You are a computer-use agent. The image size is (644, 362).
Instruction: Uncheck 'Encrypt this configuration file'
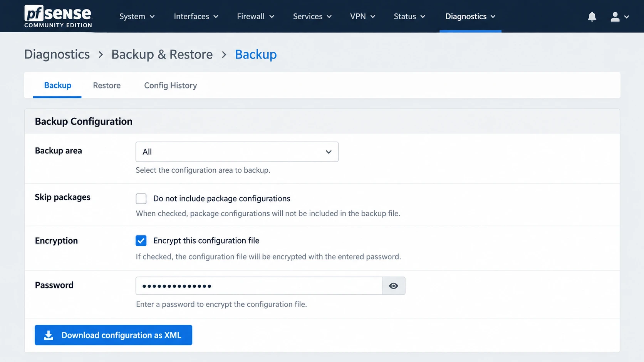(141, 241)
